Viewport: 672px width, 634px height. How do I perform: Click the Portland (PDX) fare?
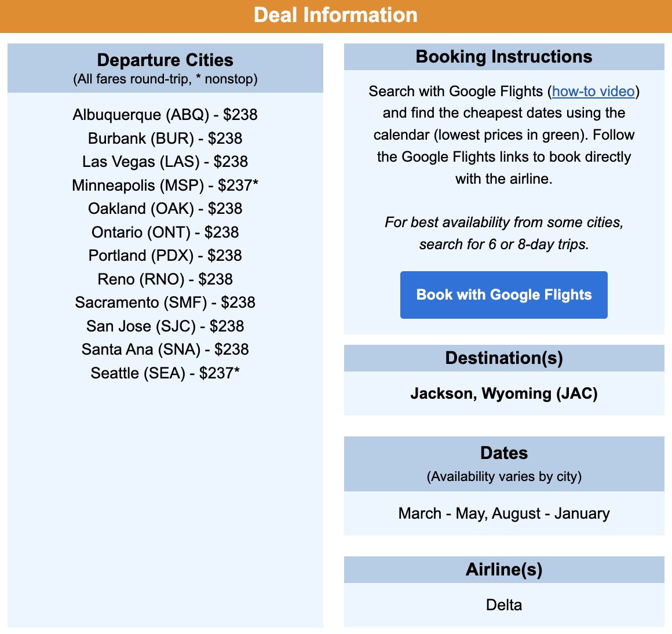click(165, 256)
